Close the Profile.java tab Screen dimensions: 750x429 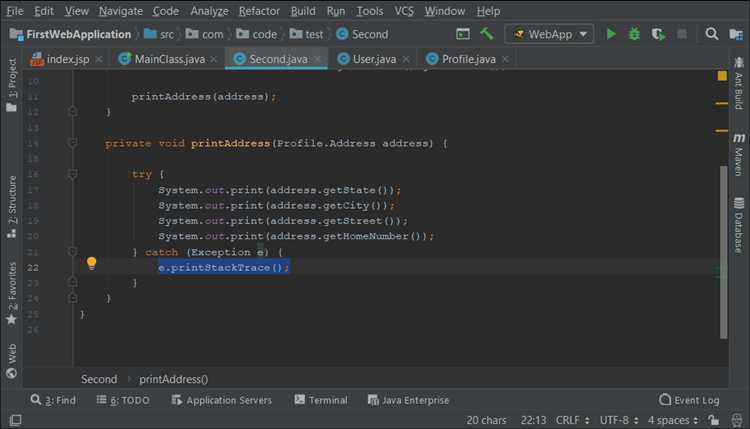[x=505, y=59]
